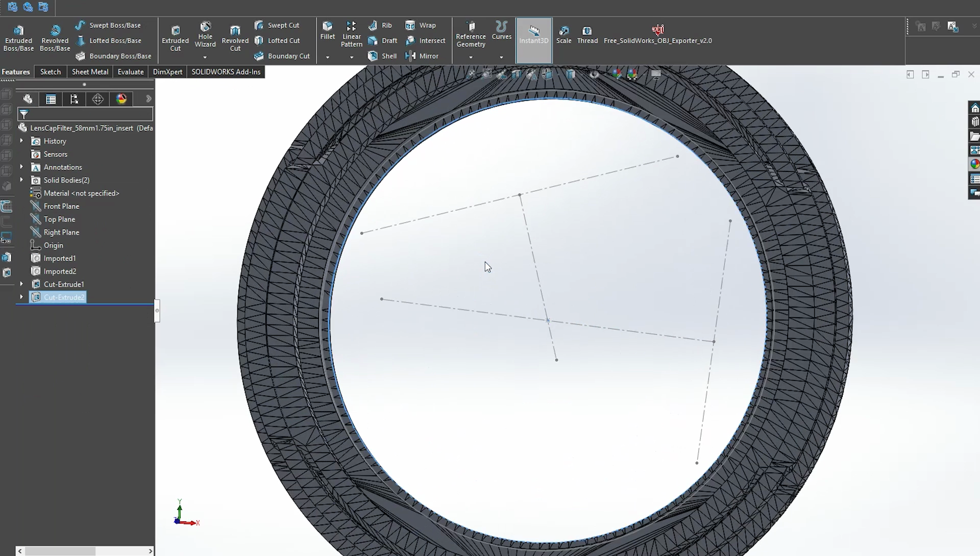Select the Imported1 feature
Viewport: 980px width, 556px height.
coord(54,258)
